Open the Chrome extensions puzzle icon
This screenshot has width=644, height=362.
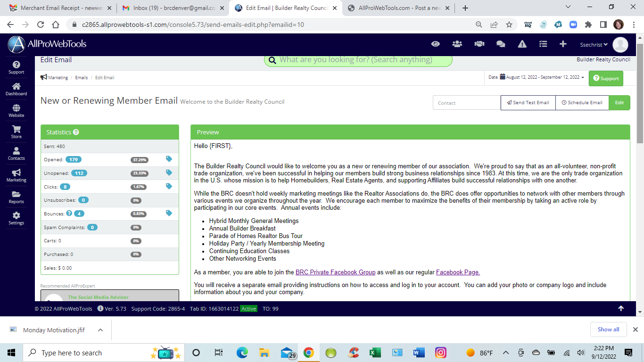[x=588, y=25]
